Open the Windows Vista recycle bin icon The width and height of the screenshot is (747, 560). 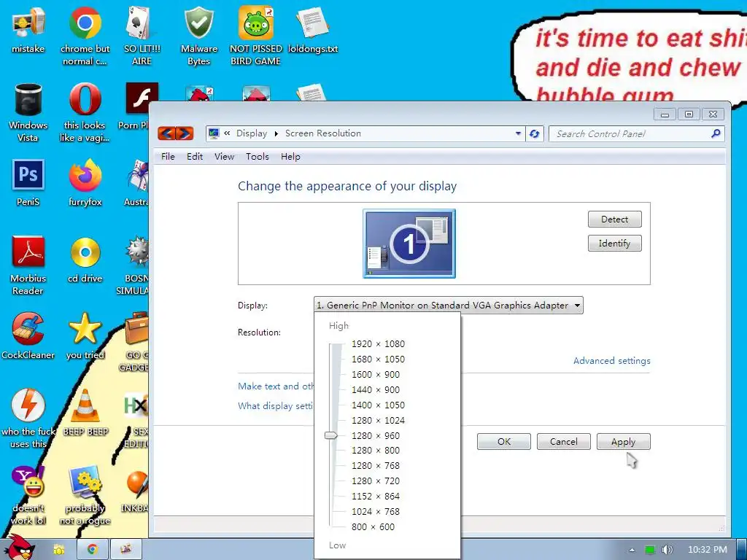point(28,112)
